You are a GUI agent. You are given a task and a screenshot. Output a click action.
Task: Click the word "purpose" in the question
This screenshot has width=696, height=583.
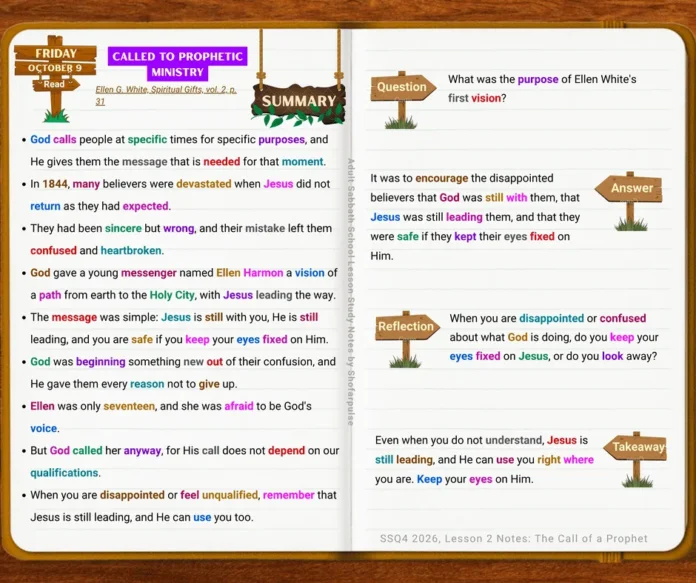[x=538, y=79]
